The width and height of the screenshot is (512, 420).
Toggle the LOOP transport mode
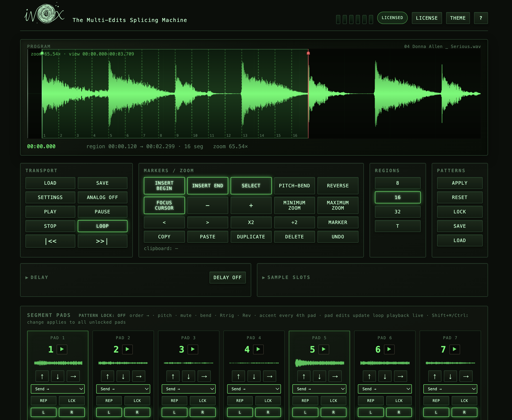click(x=102, y=226)
